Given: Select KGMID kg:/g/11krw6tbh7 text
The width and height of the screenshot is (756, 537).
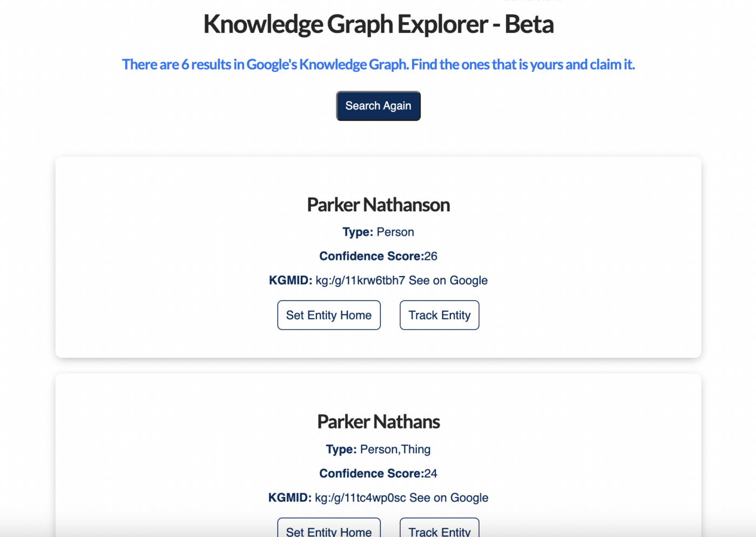Looking at the screenshot, I should tap(360, 280).
